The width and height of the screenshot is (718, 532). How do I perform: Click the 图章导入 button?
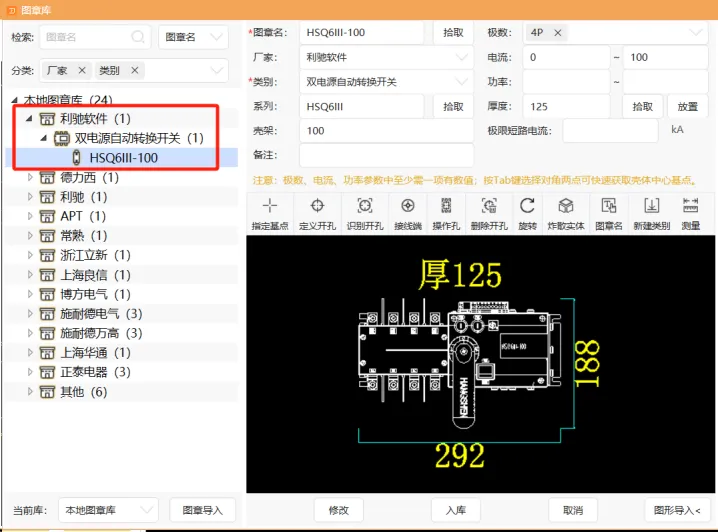[x=202, y=510]
